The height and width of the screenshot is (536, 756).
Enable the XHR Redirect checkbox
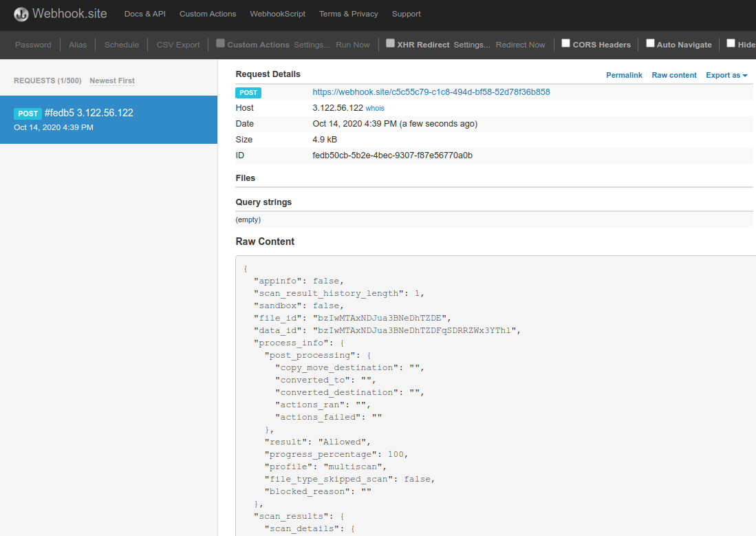pos(391,43)
